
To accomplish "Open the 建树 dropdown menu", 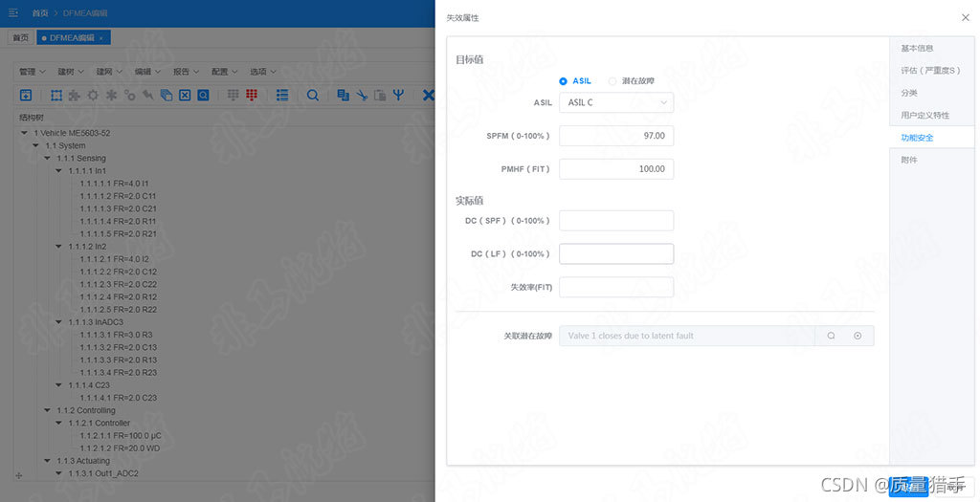I will [71, 72].
